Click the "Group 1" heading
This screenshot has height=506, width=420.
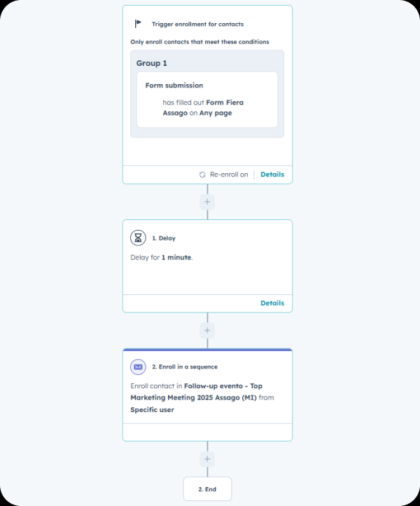[152, 63]
